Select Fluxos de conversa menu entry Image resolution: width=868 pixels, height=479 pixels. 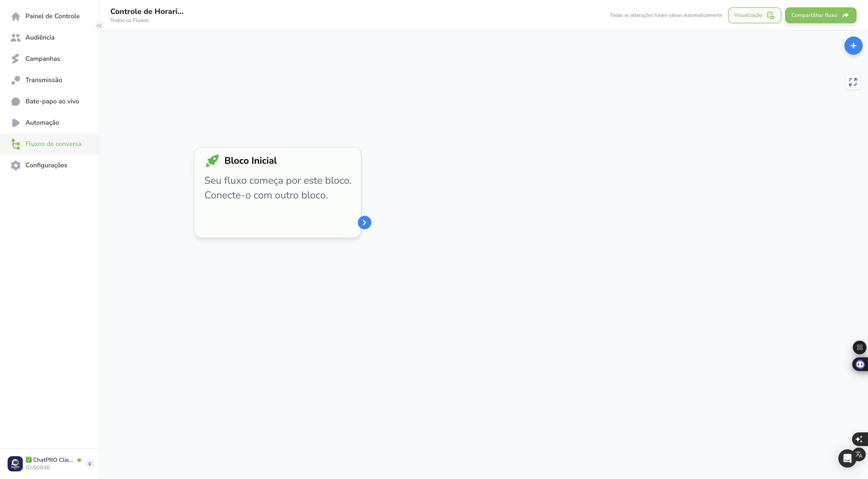pyautogui.click(x=49, y=144)
